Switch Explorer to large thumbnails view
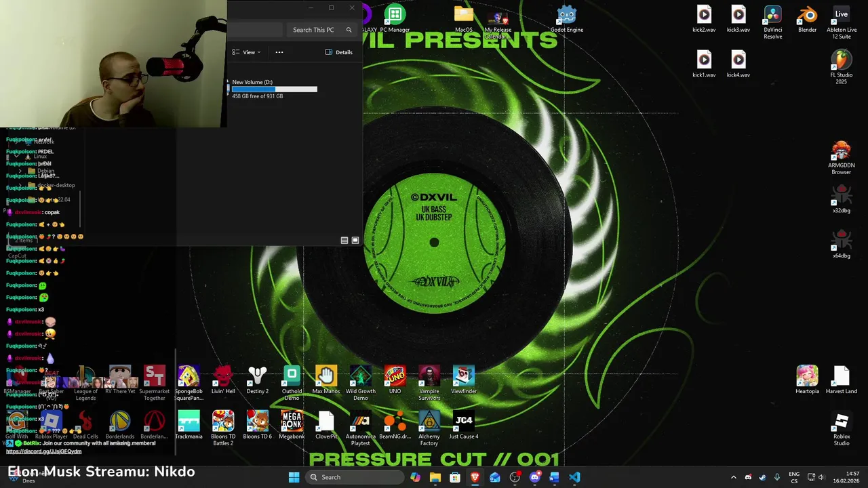Image resolution: width=868 pixels, height=488 pixels. pyautogui.click(x=355, y=241)
